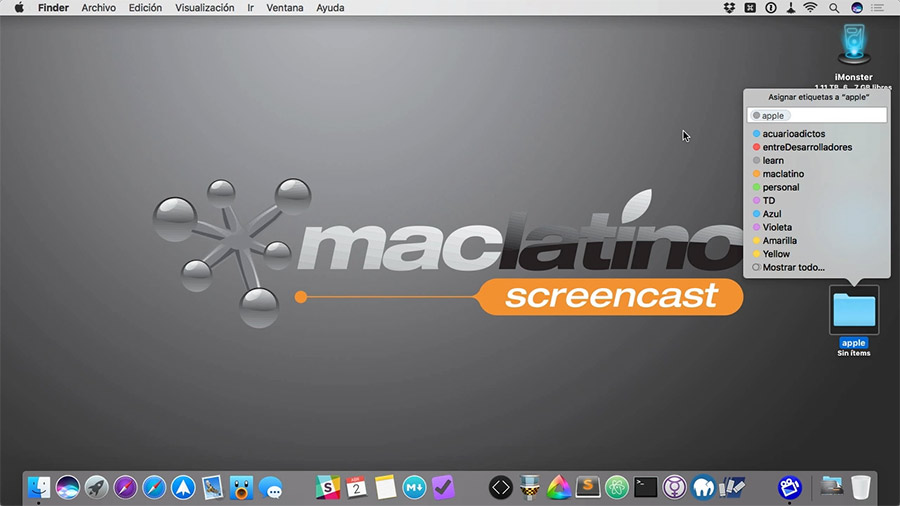The image size is (900, 506).
Task: Open the folder stack in the Dock
Action: click(832, 488)
